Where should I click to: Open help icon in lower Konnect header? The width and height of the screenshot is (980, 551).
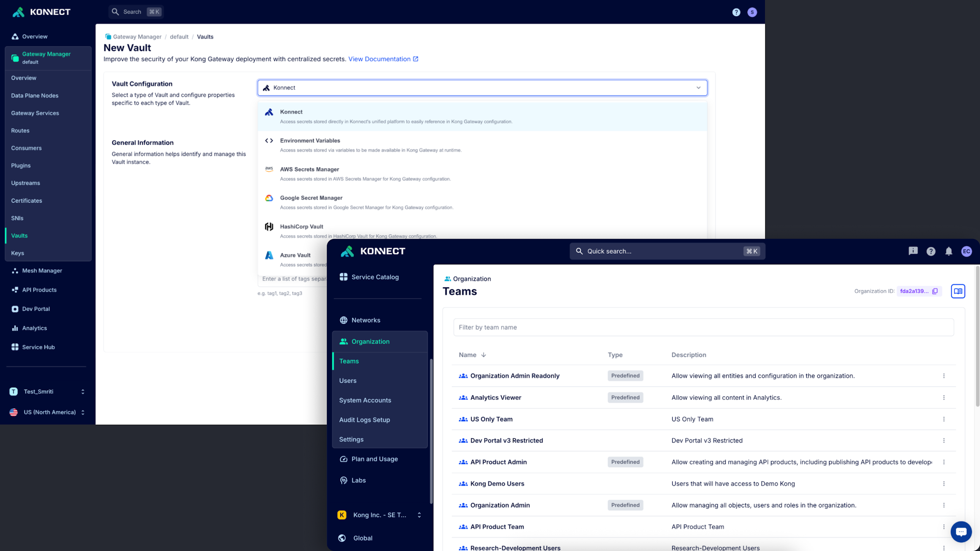pyautogui.click(x=931, y=251)
